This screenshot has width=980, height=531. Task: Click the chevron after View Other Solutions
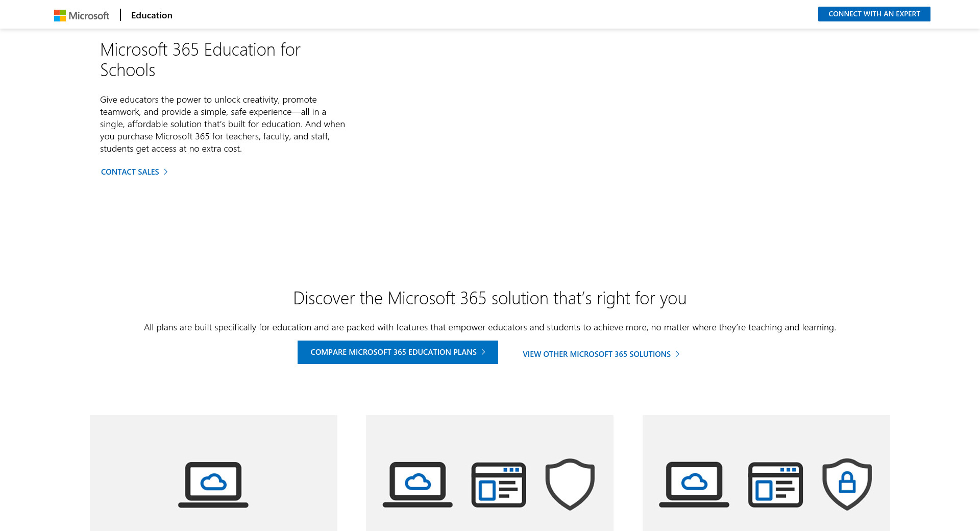[677, 354]
